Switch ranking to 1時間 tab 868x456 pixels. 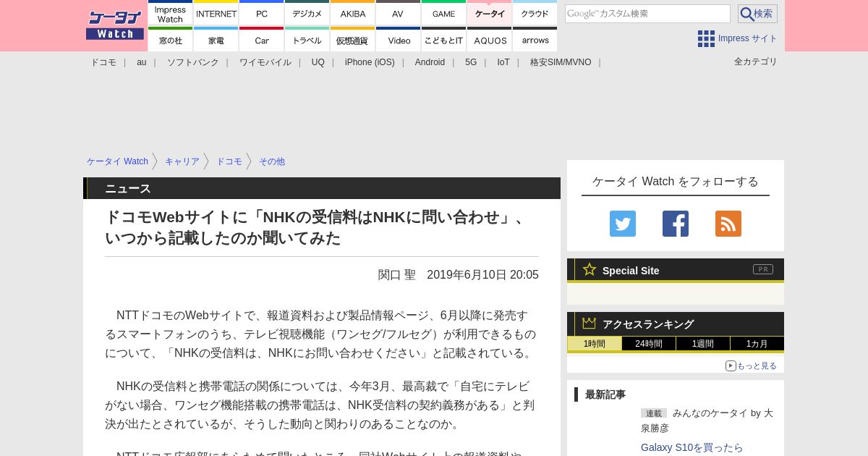[595, 344]
